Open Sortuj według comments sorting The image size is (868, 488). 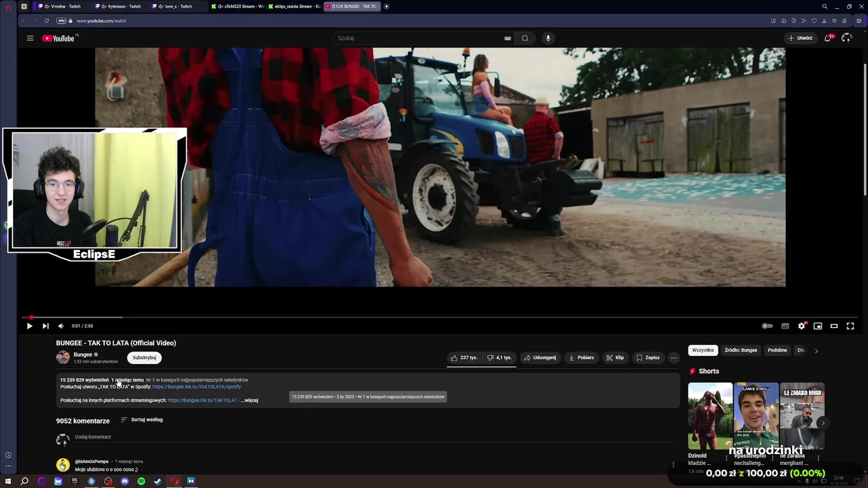(142, 420)
